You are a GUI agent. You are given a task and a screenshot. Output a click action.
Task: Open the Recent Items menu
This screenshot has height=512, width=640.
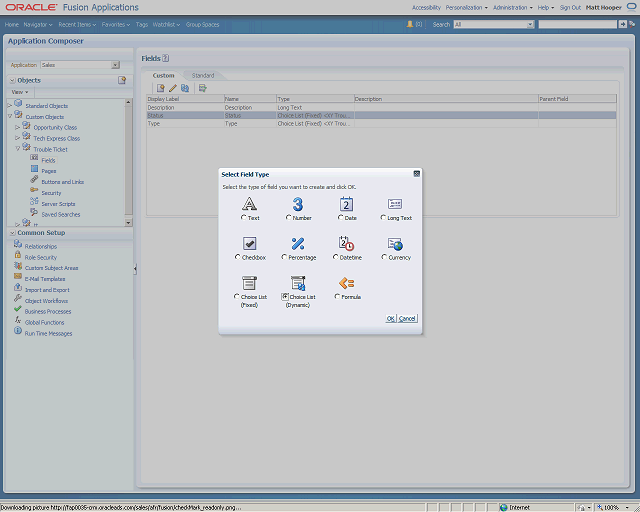coord(77,24)
